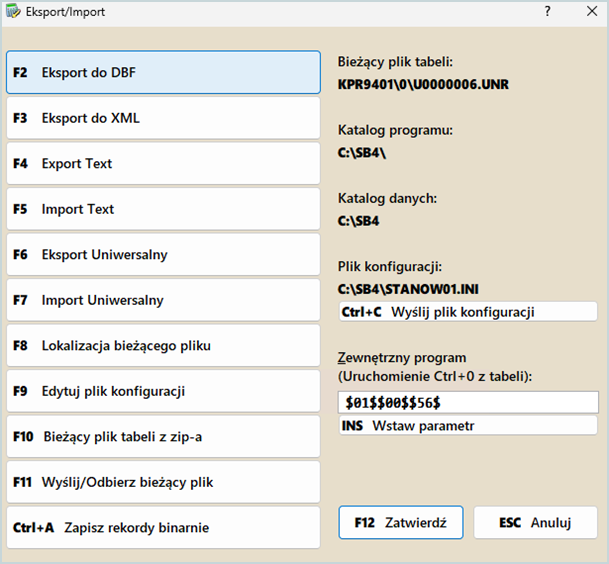This screenshot has width=609, height=564.
Task: Select Bieżący plik tabeli z zip-a
Action: pyautogui.click(x=163, y=437)
